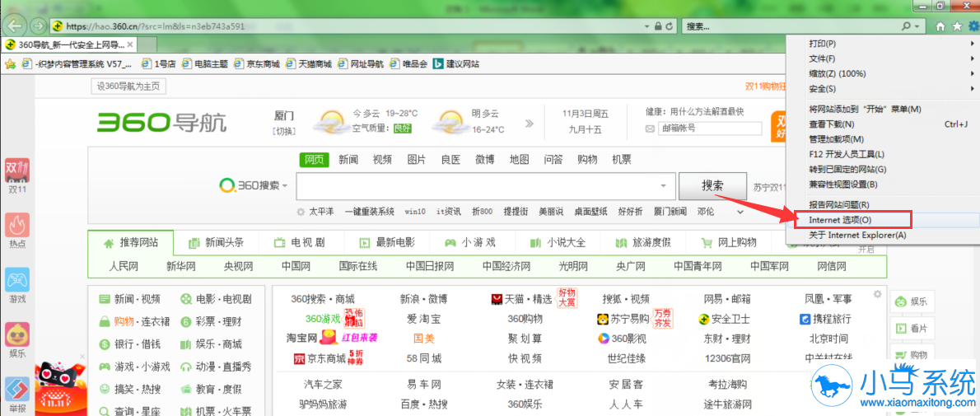Expand the hot keywords chevron
This screenshot has width=980, height=416.
click(740, 212)
